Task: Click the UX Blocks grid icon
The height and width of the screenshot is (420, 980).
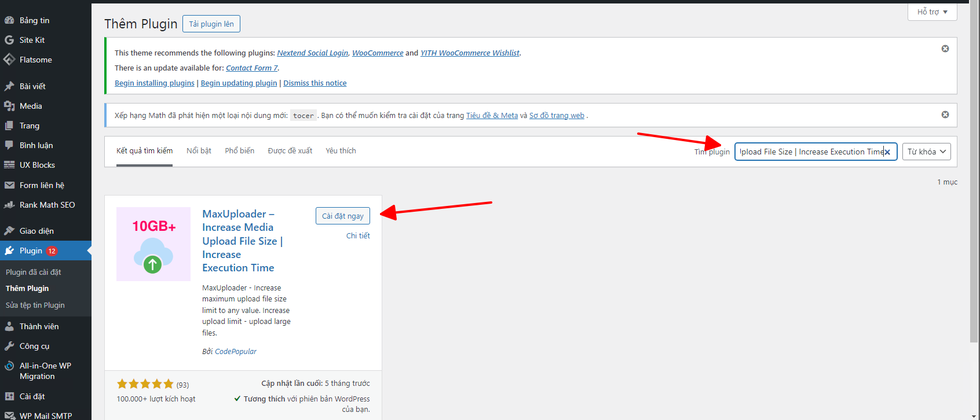Action: click(x=9, y=165)
